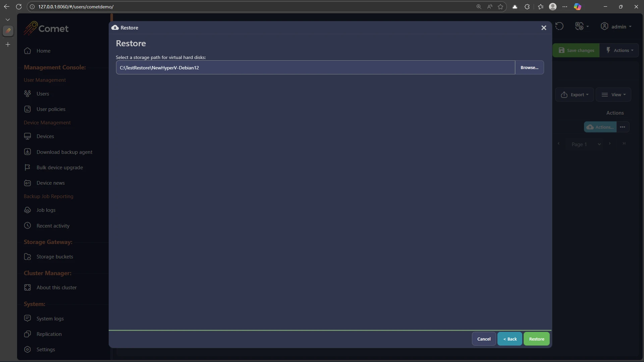Click the Download backup agent icon

pyautogui.click(x=28, y=152)
